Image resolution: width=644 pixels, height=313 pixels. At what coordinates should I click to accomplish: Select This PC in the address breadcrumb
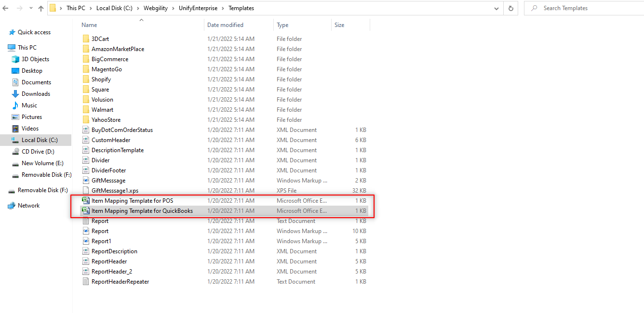tap(76, 8)
